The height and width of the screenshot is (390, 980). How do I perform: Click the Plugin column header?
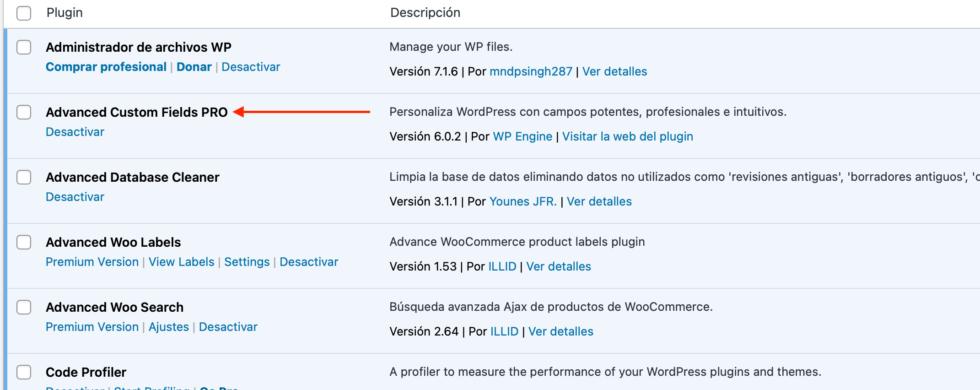[x=65, y=13]
